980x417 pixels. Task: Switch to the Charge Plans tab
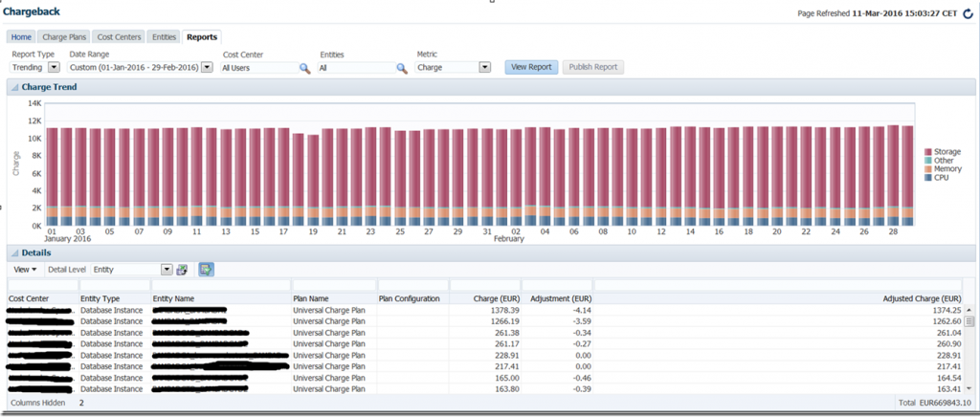64,36
